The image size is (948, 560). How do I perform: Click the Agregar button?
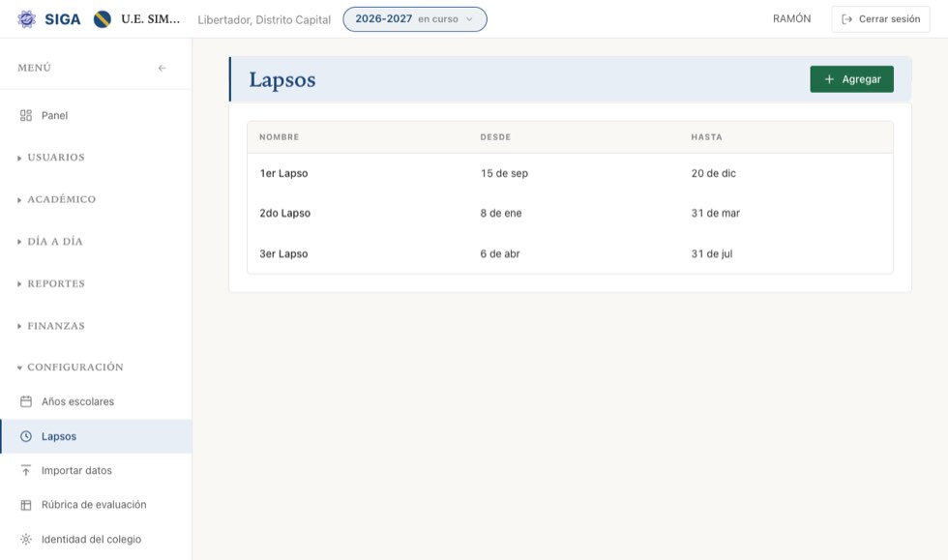[x=852, y=79]
